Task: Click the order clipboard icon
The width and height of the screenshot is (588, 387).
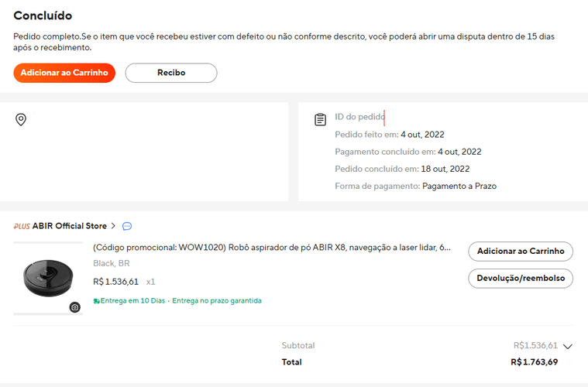Action: click(x=320, y=120)
